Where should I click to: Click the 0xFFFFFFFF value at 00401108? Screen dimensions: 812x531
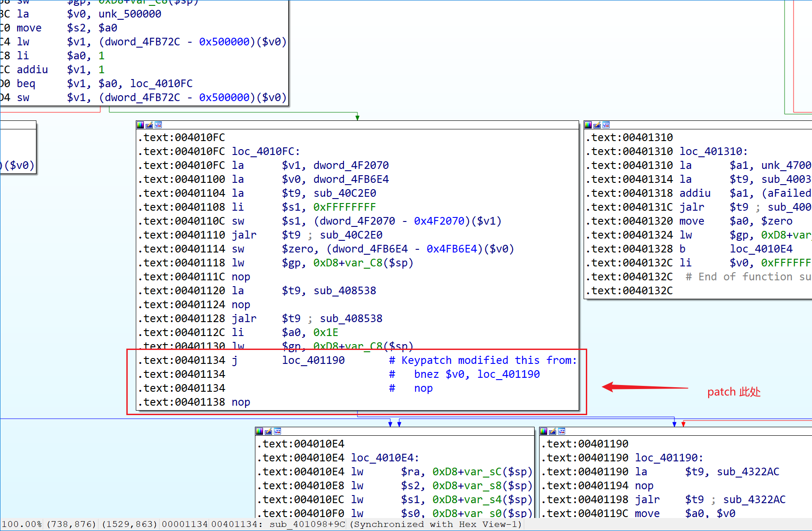[x=345, y=207]
